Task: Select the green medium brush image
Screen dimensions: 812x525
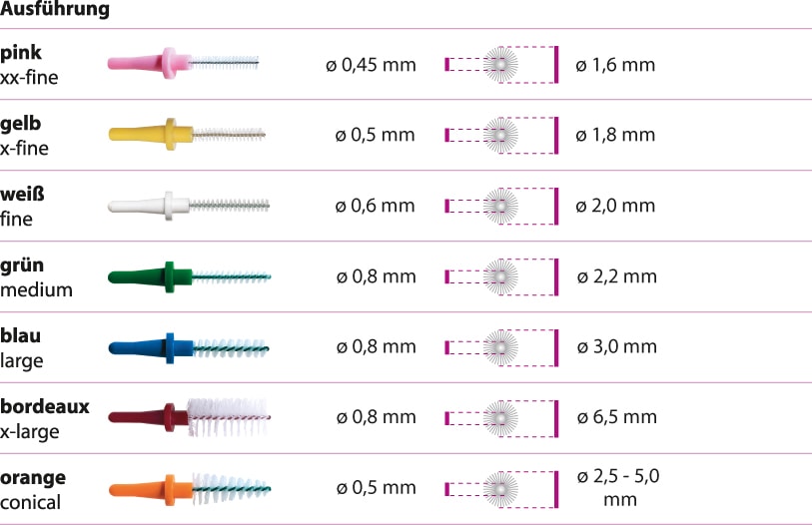Action: pos(190,277)
